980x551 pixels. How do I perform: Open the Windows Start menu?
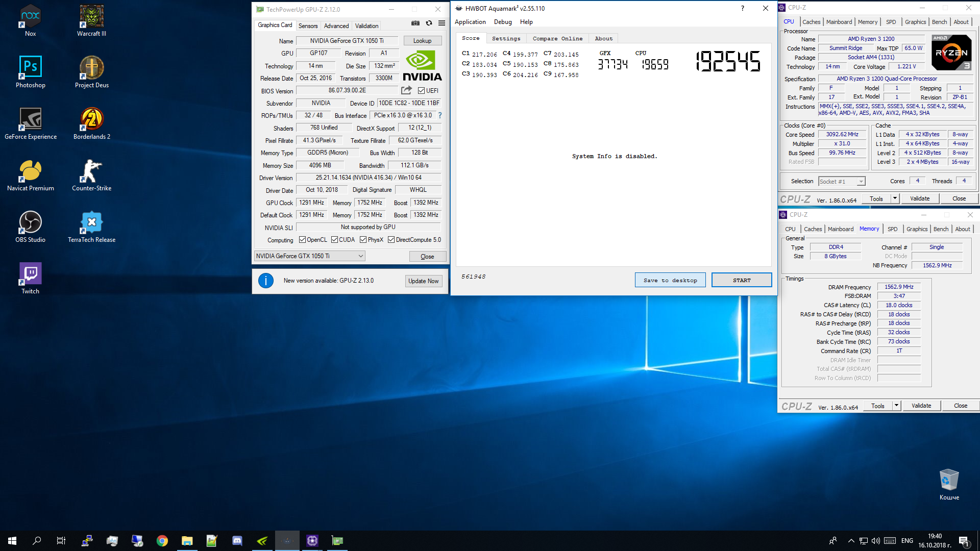tap(12, 541)
